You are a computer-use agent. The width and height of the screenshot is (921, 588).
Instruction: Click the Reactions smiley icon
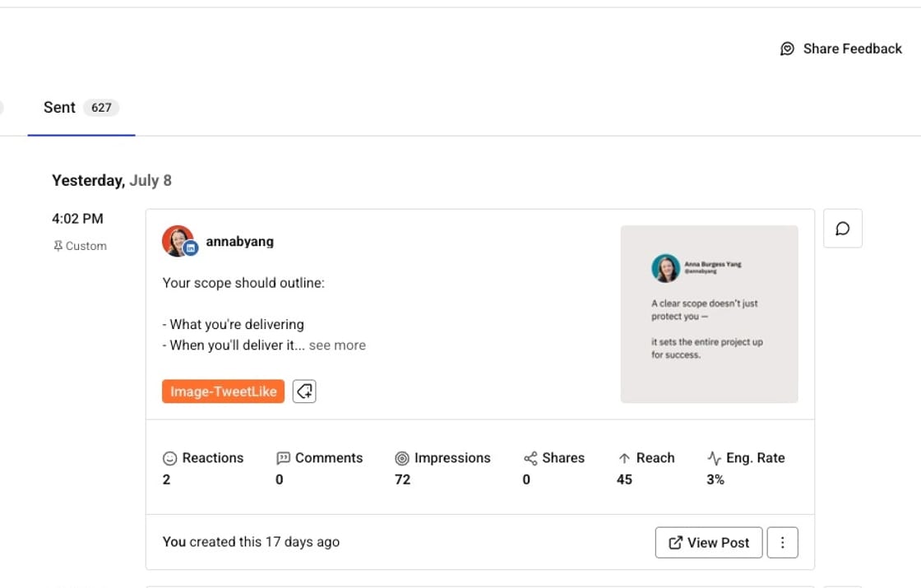[169, 458]
